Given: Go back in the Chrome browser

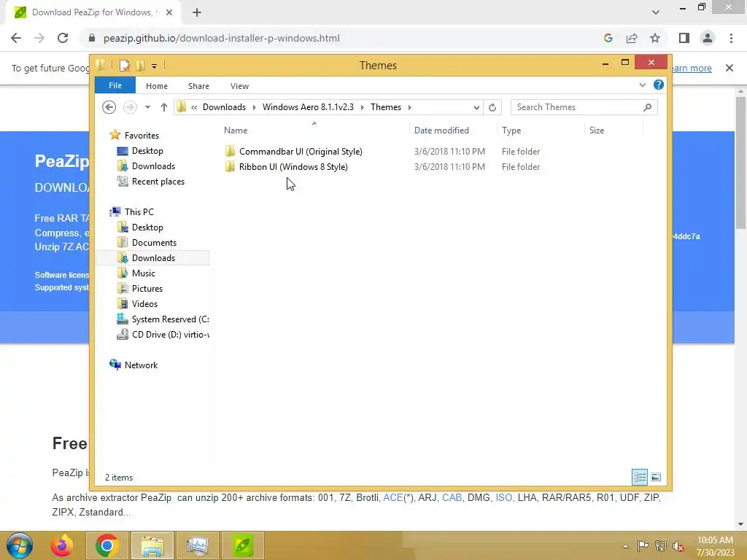Looking at the screenshot, I should point(16,38).
